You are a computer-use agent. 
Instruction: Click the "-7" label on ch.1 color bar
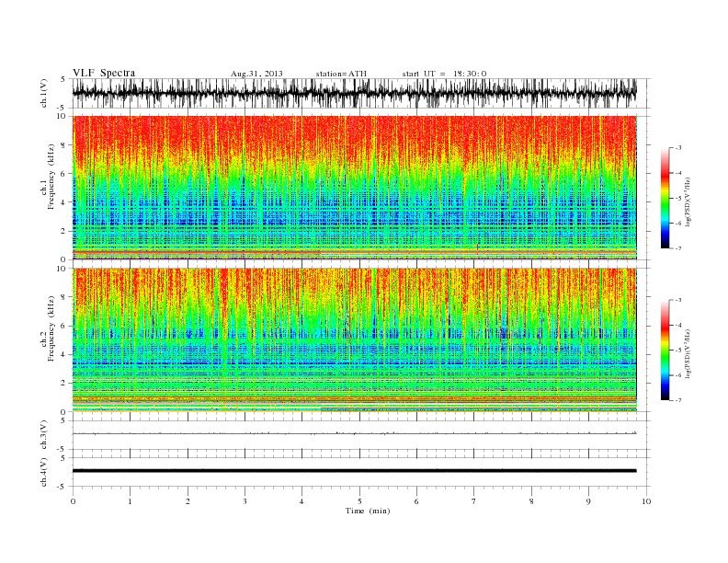678,248
